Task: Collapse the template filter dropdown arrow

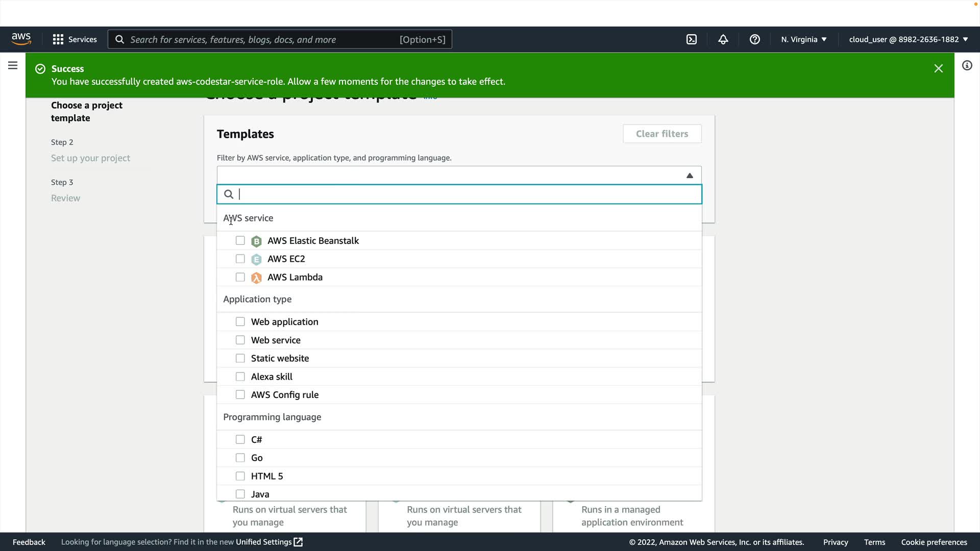Action: pyautogui.click(x=689, y=176)
